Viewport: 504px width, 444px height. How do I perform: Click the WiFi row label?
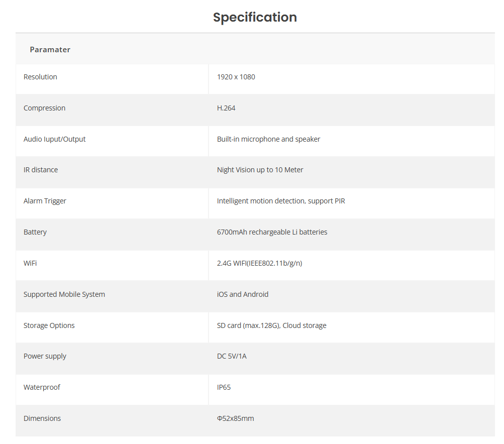coord(30,263)
